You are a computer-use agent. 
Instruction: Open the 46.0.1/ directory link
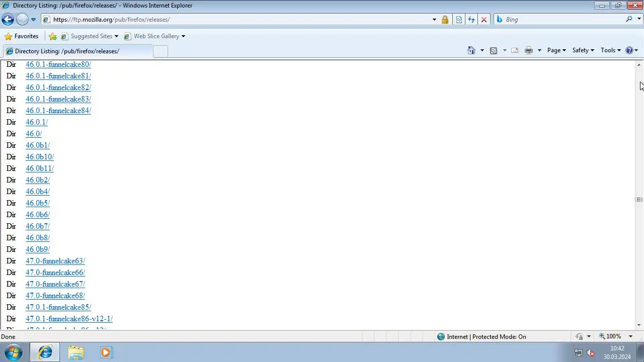coord(37,122)
